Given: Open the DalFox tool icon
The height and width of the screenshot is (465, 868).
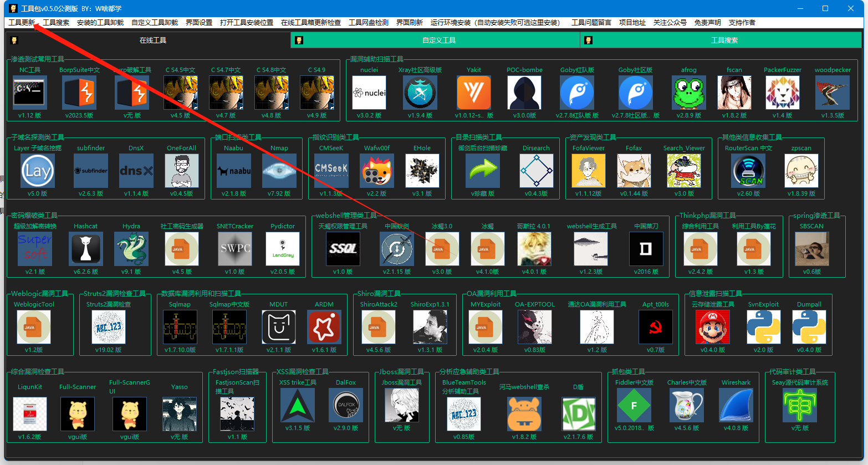Looking at the screenshot, I should (346, 405).
